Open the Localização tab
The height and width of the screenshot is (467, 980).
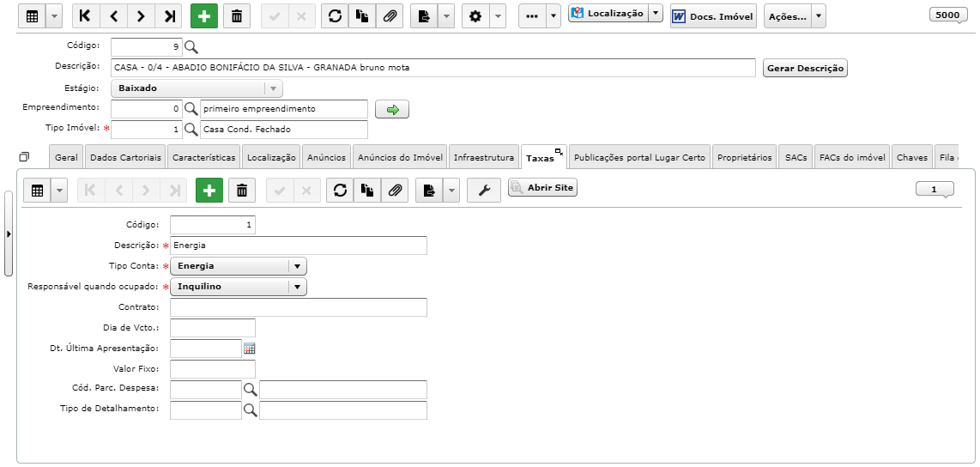[x=271, y=158]
